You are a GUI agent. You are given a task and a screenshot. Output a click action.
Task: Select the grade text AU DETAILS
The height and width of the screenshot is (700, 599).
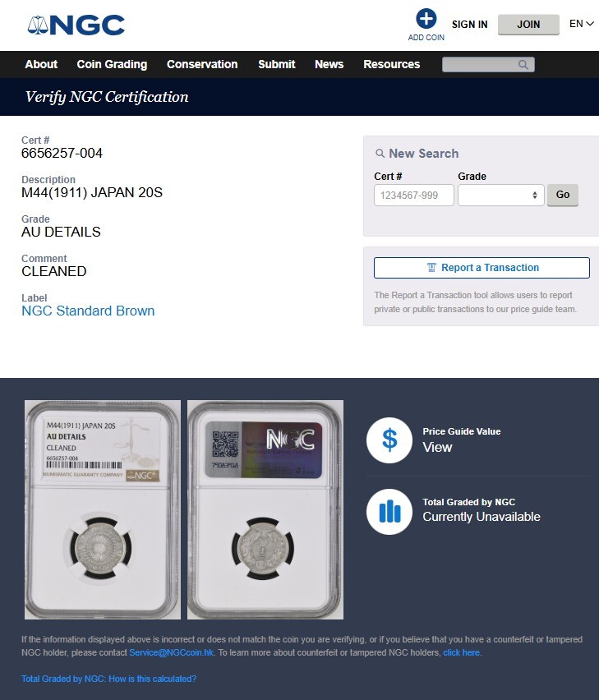click(61, 232)
